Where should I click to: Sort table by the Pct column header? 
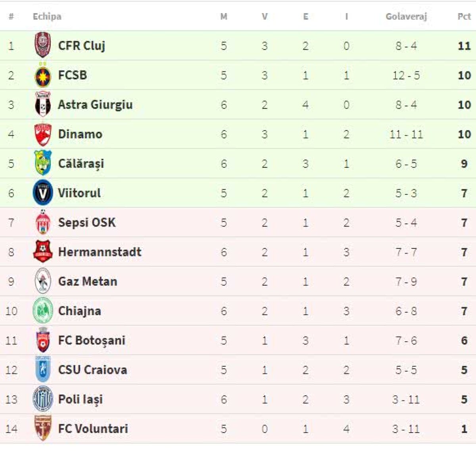[464, 16]
